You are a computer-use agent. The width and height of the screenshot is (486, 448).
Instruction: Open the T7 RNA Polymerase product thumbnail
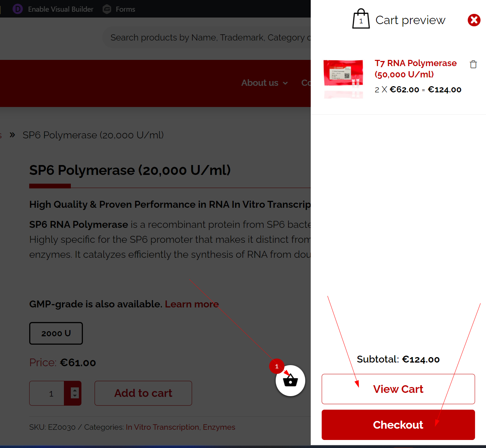point(343,79)
